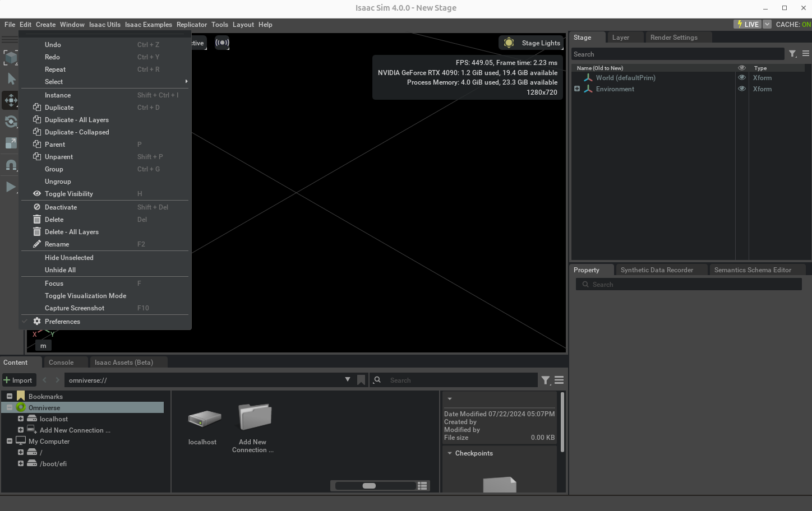Toggle the LIVE session button
Image resolution: width=812 pixels, height=511 pixels.
[748, 24]
